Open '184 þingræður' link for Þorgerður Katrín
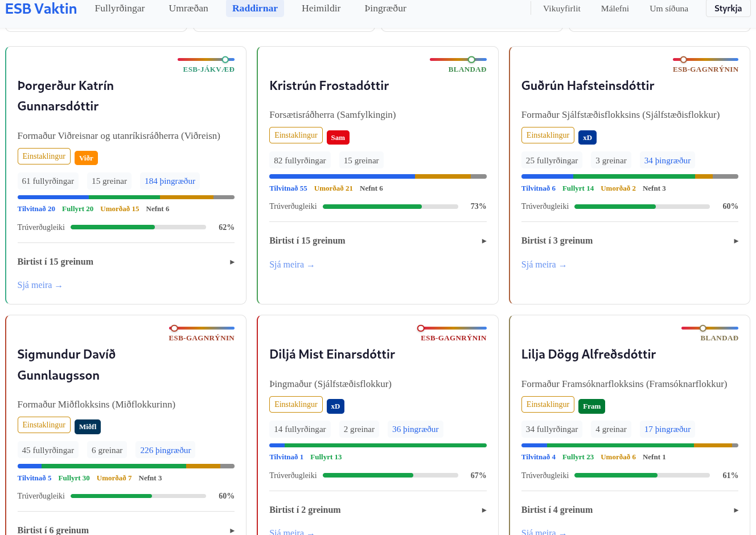This screenshot has height=535, width=756. 170,181
